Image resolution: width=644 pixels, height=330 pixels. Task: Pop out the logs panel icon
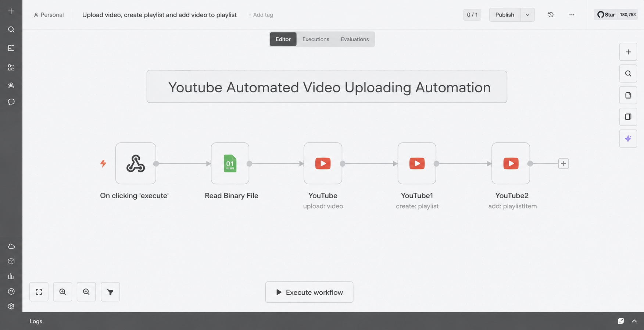(621, 321)
